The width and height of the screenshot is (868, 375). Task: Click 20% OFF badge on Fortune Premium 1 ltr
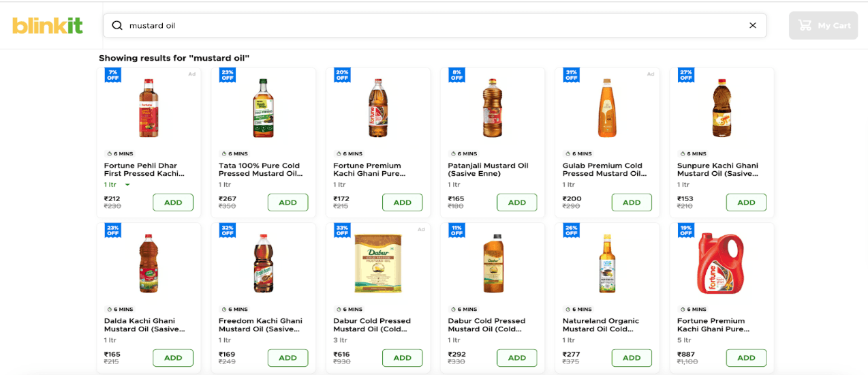(341, 74)
